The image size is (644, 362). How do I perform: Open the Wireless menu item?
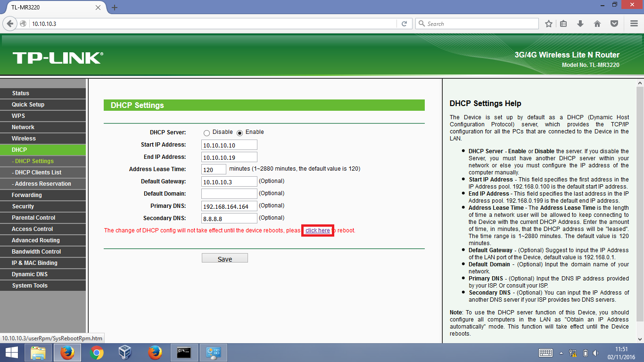click(43, 139)
